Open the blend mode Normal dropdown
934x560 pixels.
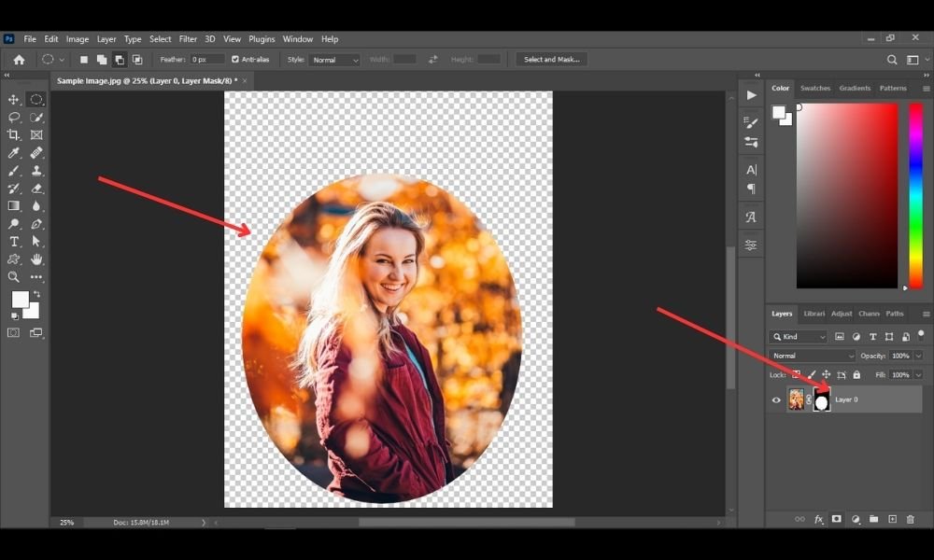[812, 356]
